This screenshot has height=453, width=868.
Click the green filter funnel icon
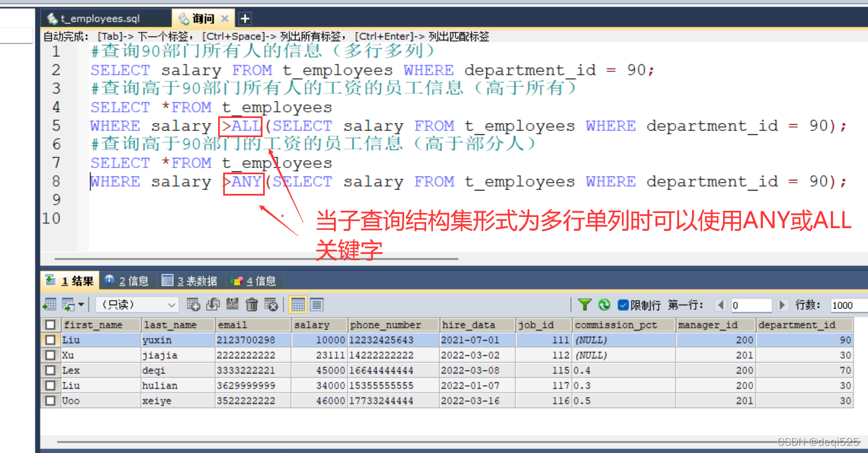[x=585, y=305]
